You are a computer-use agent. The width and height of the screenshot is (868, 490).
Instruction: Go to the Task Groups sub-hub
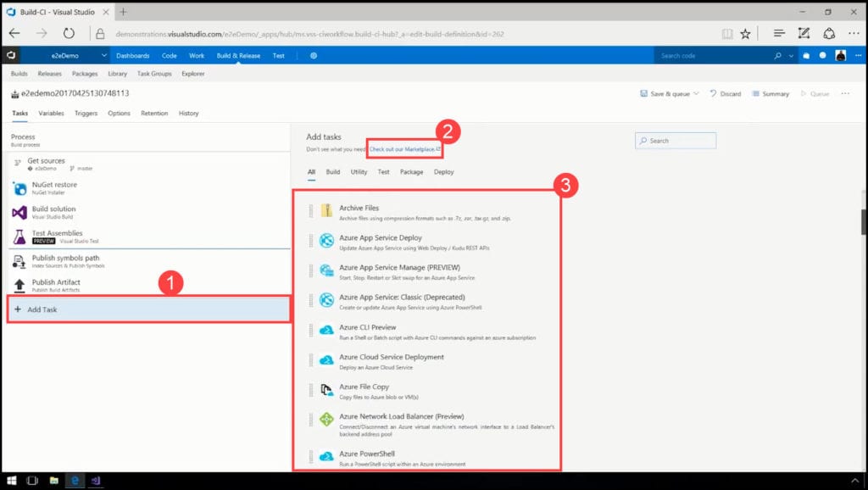[x=154, y=74]
